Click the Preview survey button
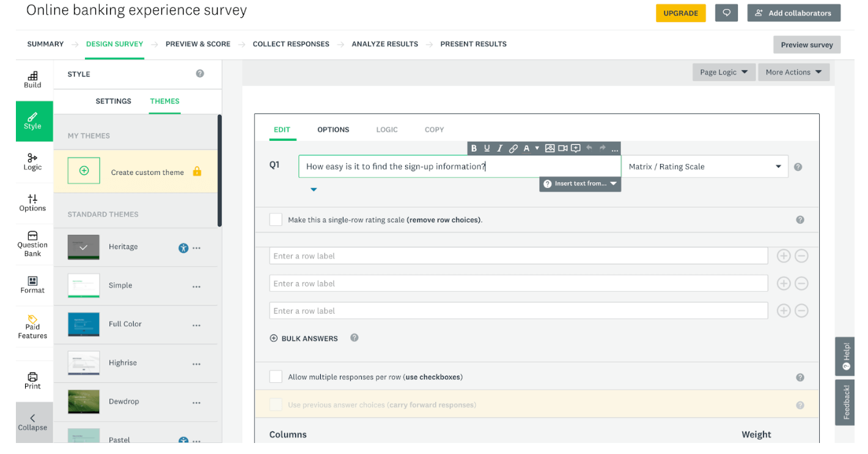This screenshot has width=868, height=454. [807, 44]
